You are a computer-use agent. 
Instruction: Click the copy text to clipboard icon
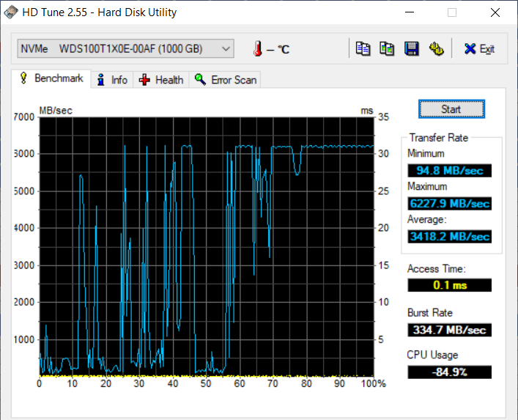[x=363, y=49]
